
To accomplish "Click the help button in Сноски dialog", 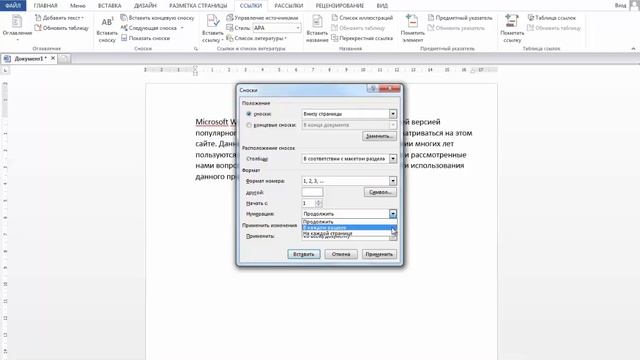I will [x=372, y=88].
